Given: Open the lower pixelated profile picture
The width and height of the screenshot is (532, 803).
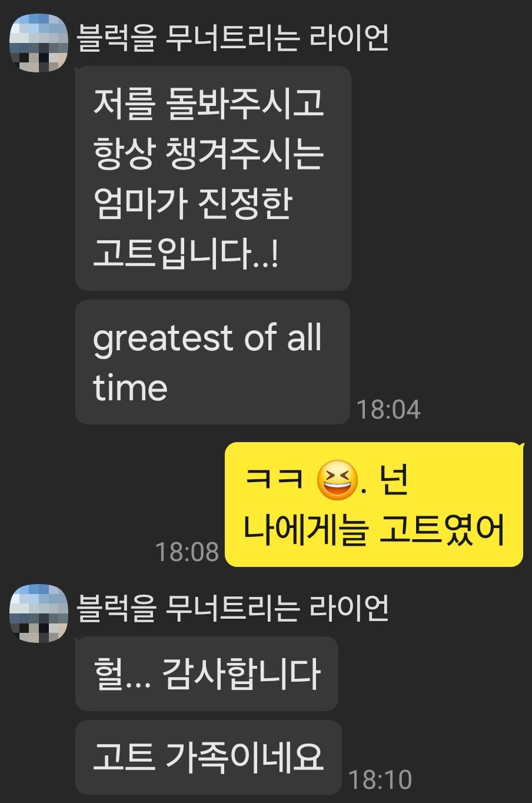Looking at the screenshot, I should (39, 613).
